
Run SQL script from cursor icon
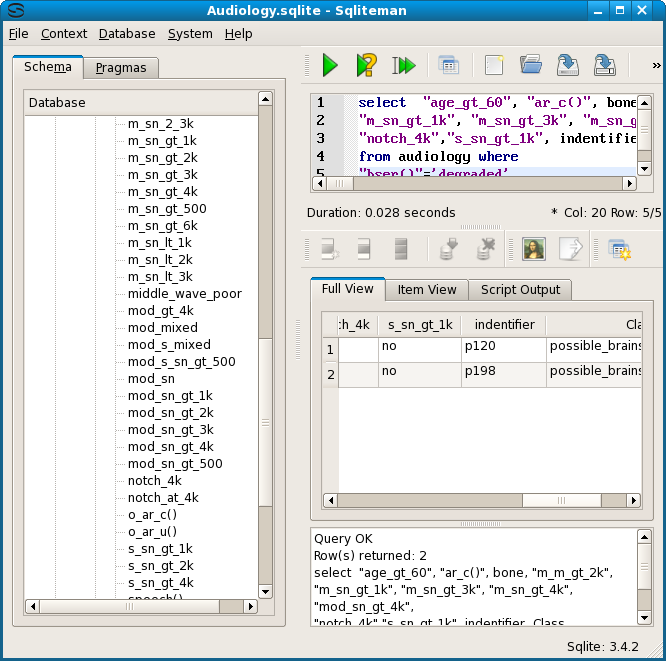[403, 66]
